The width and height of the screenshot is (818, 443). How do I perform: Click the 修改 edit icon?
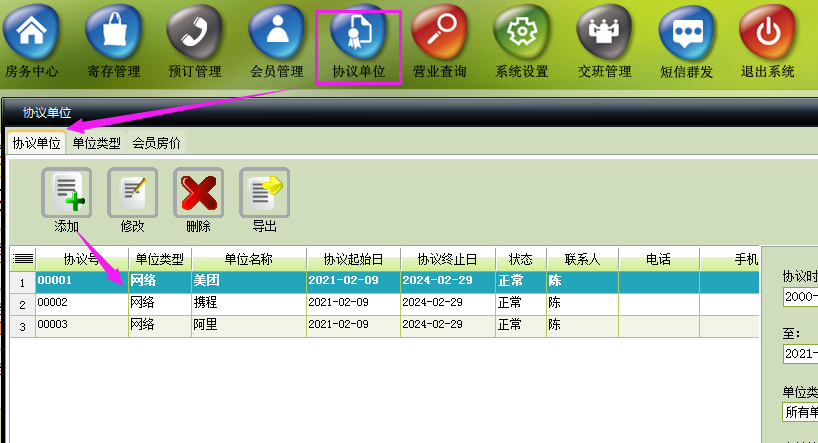133,193
